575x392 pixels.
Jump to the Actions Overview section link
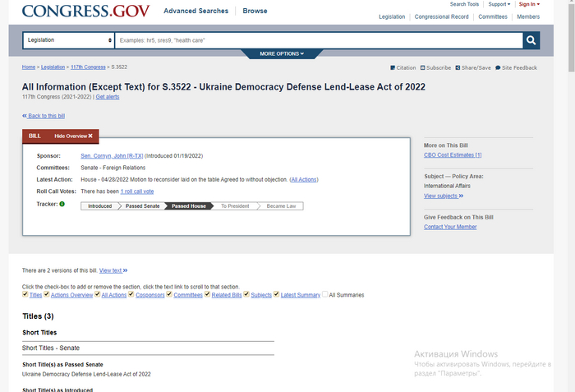(x=72, y=295)
